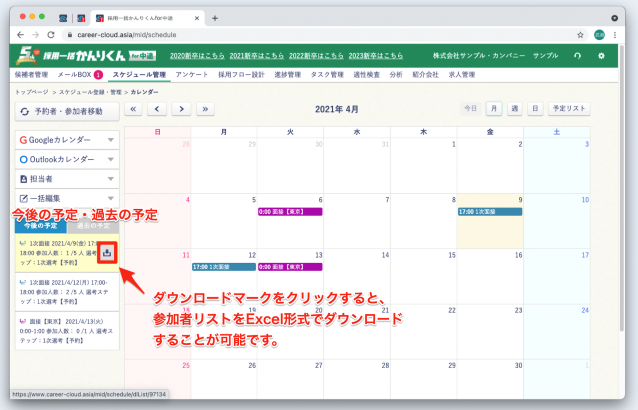Switch to the 過去の予定 tab
The height and width of the screenshot is (410, 638).
93,227
